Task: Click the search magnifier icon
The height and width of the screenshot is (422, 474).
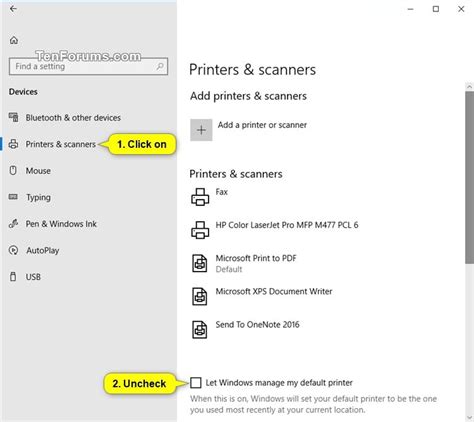Action: 160,66
